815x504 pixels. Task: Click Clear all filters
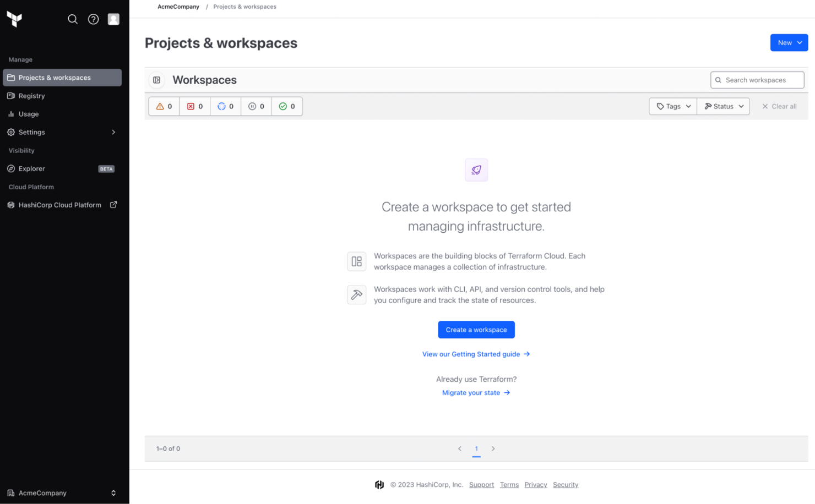coord(779,106)
